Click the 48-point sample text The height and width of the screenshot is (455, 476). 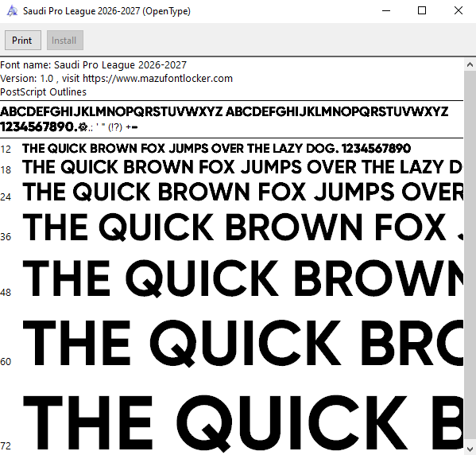pos(243,278)
